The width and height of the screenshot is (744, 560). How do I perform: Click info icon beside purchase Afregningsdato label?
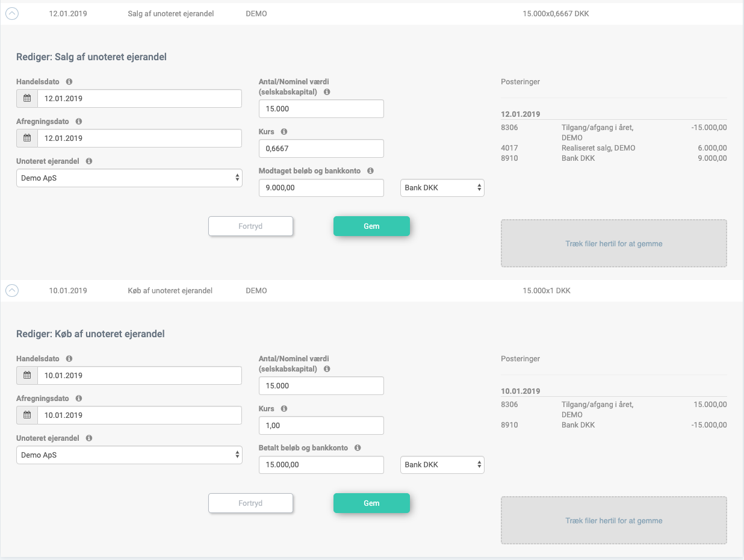coord(79,399)
